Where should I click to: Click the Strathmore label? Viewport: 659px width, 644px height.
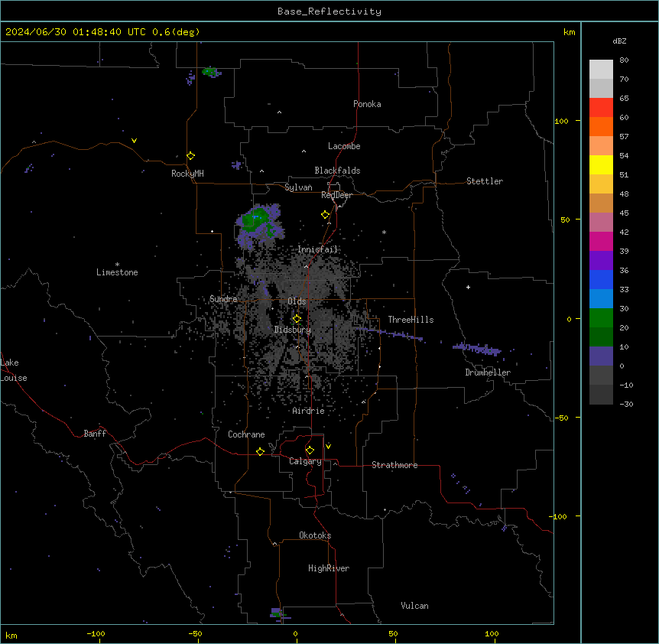click(x=394, y=465)
